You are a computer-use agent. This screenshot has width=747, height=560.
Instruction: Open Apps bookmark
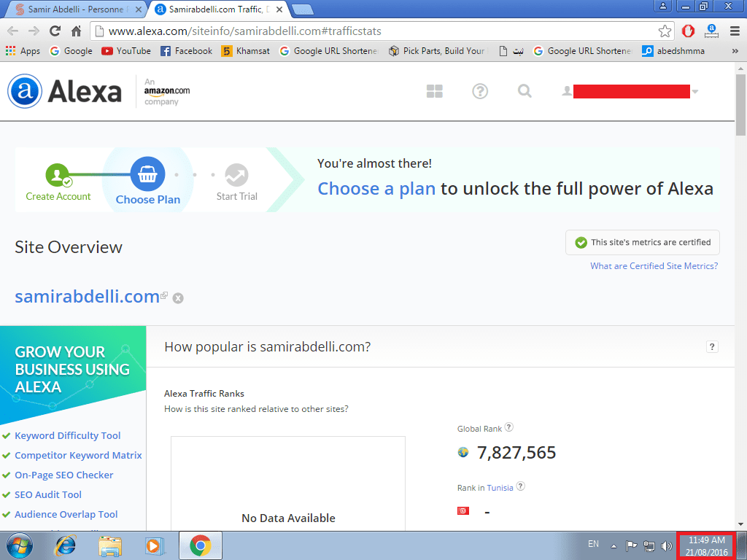23,51
